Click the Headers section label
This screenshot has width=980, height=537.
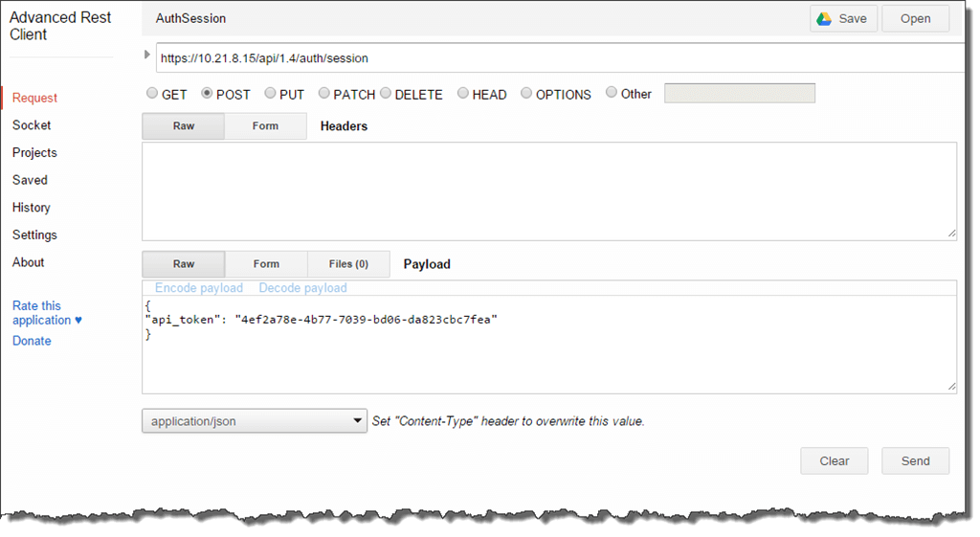(x=344, y=126)
